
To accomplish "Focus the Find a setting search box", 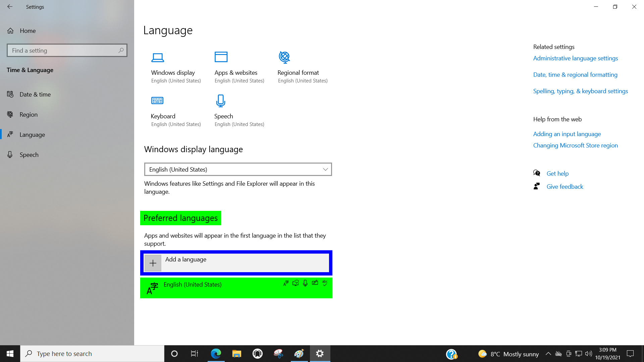I will tap(67, 50).
